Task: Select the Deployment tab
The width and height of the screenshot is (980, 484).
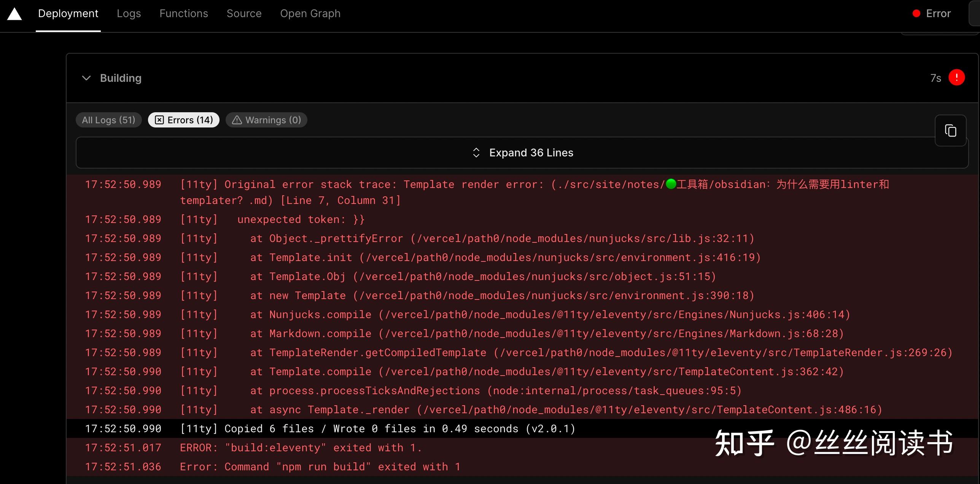Action: coord(68,14)
